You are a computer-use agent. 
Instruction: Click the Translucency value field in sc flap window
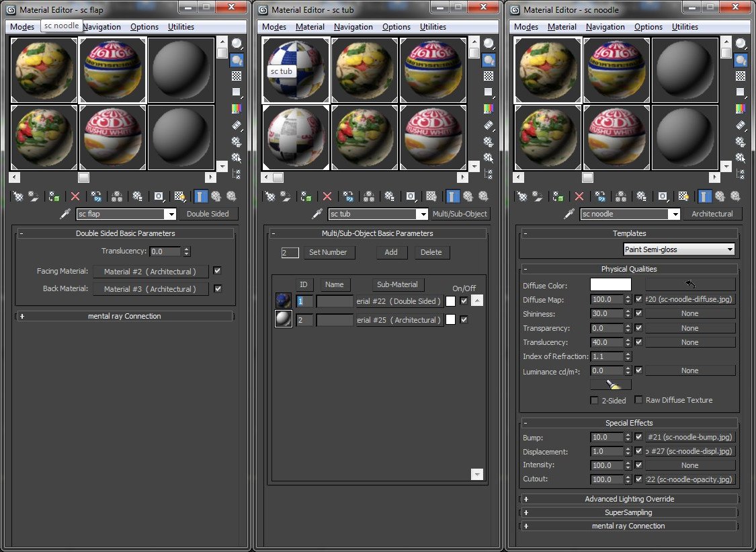(165, 251)
